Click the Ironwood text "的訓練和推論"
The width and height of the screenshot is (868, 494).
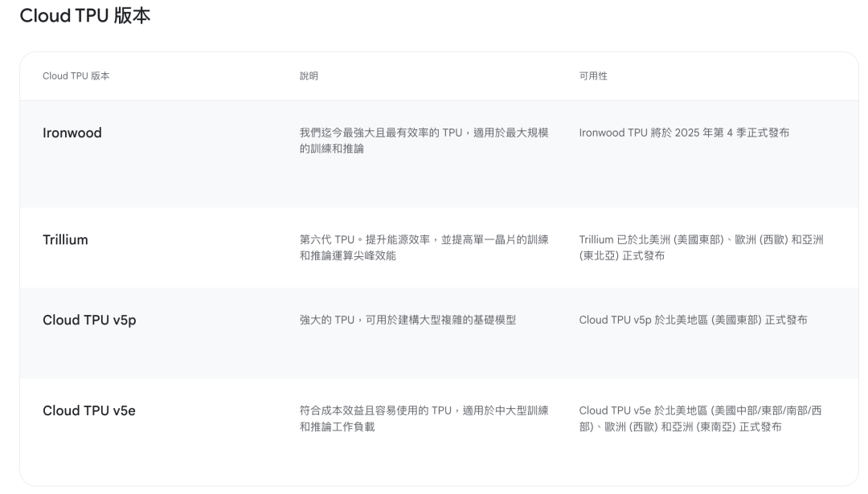[x=332, y=149]
